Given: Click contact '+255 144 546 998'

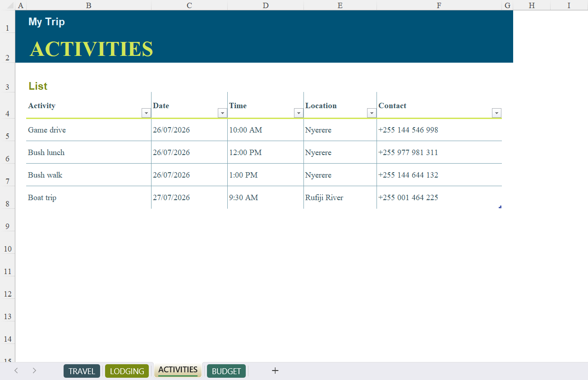Looking at the screenshot, I should point(439,130).
